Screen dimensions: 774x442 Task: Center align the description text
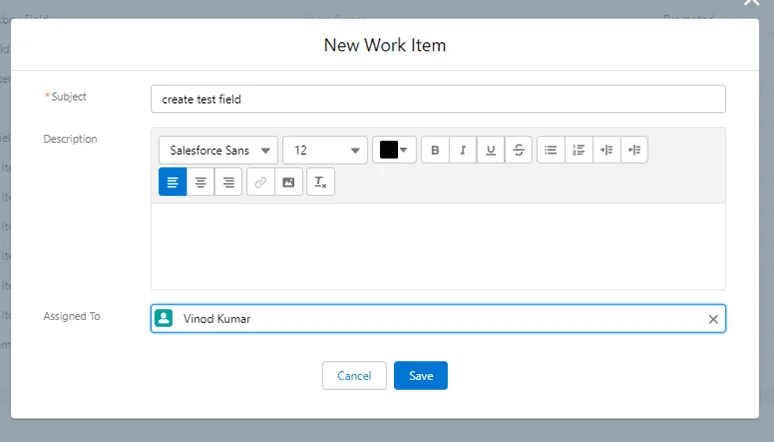pos(201,182)
